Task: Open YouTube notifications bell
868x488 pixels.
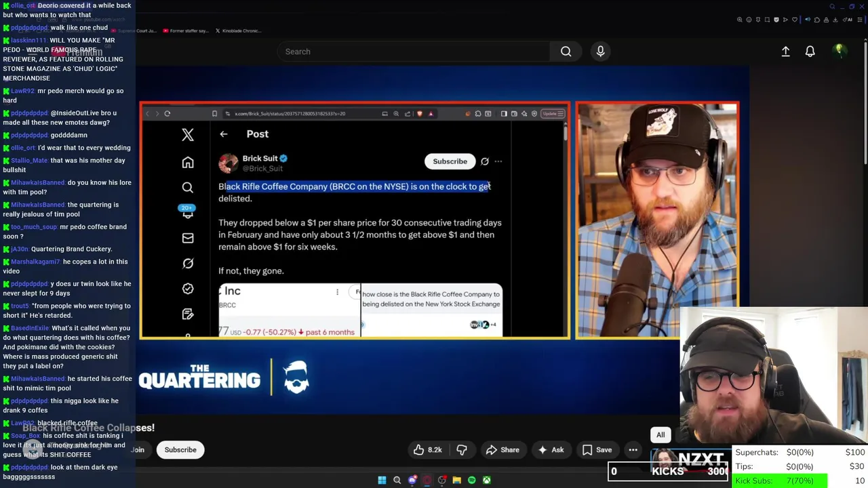Action: click(x=810, y=52)
